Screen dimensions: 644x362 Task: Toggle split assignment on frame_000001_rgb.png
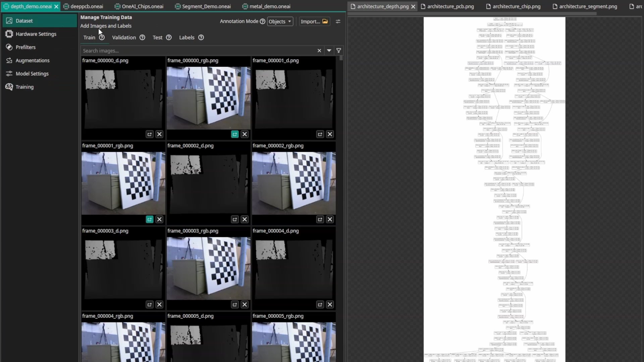pyautogui.click(x=150, y=219)
